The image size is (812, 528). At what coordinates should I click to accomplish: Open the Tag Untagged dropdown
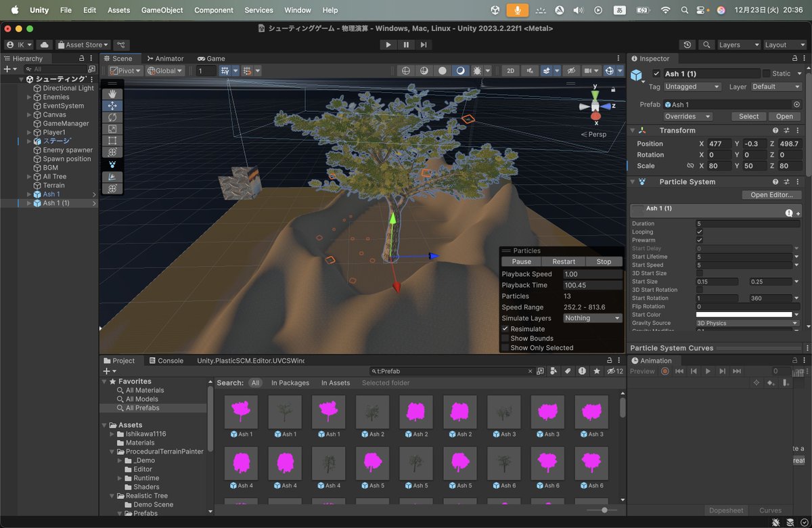click(x=692, y=87)
